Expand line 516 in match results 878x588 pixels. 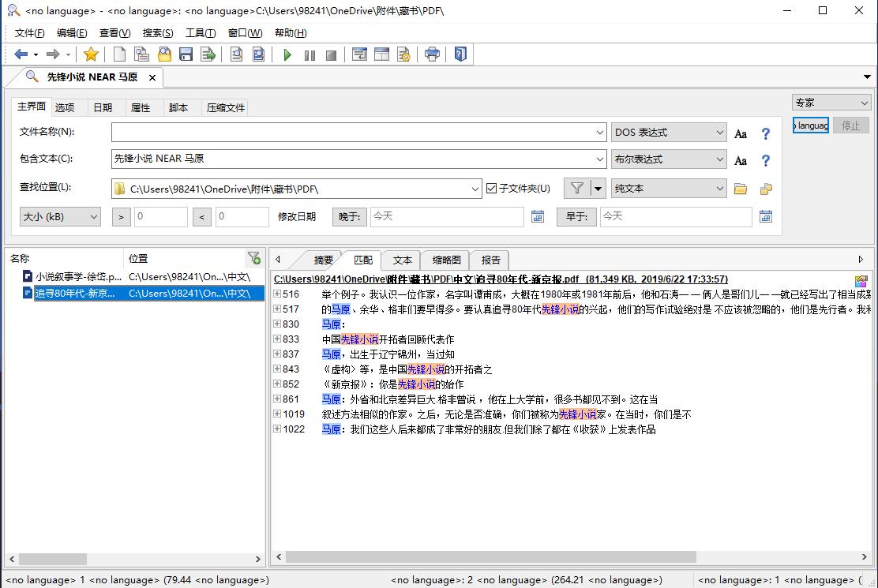point(277,294)
